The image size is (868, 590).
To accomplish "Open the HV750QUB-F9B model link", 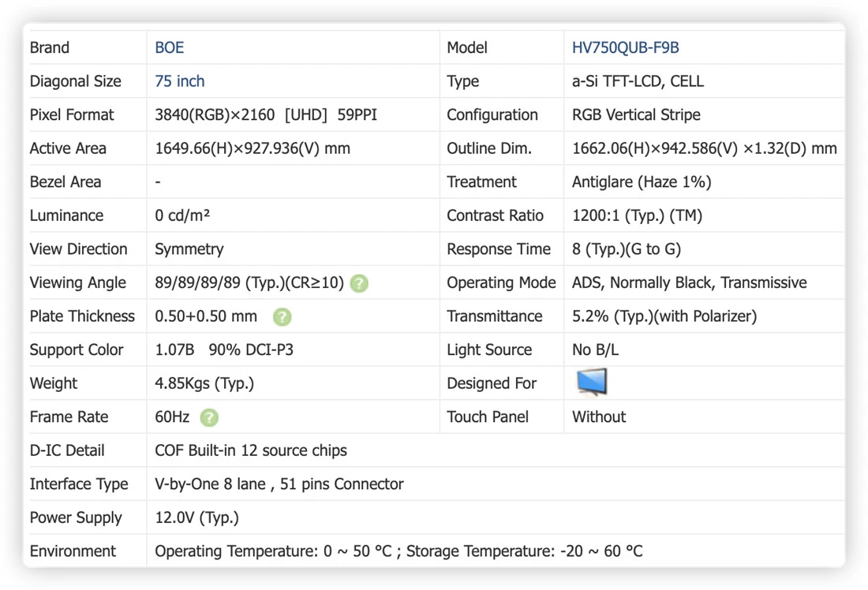I will (x=625, y=47).
